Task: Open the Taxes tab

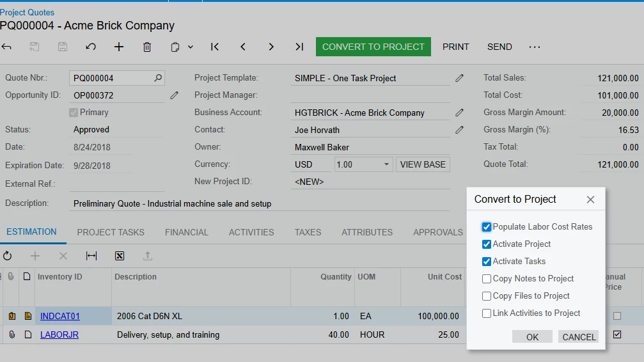Action: click(x=308, y=232)
